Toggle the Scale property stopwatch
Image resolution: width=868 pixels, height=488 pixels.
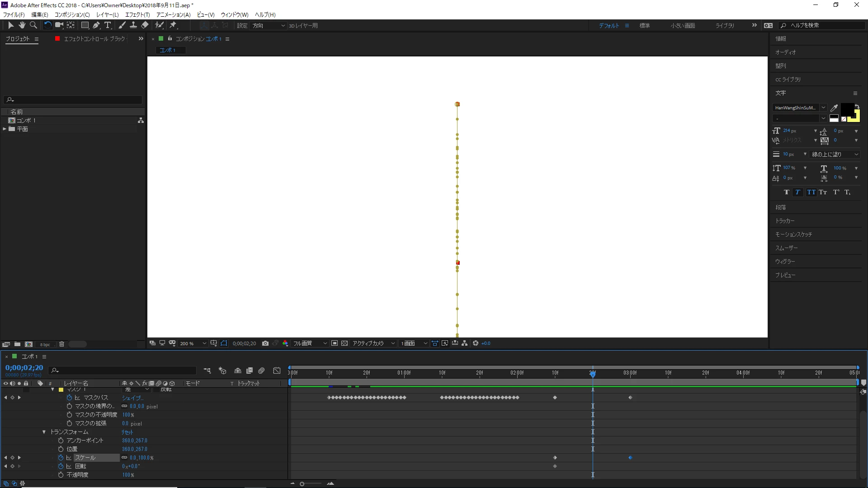(x=61, y=458)
